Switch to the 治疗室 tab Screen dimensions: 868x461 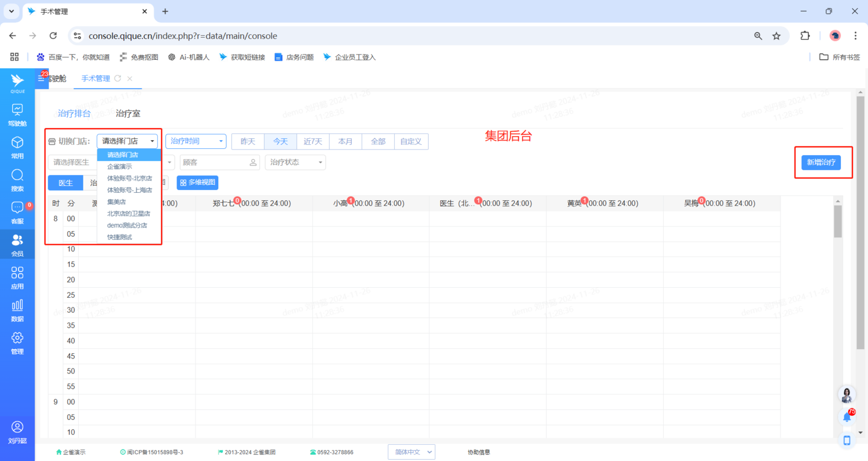[128, 114]
